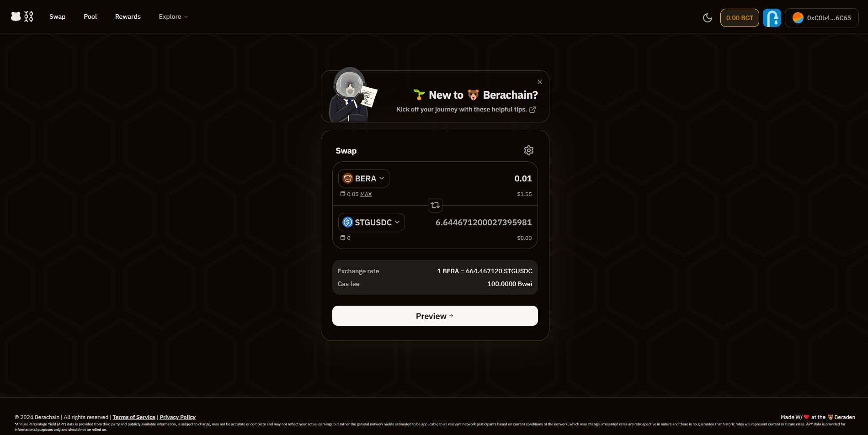This screenshot has height=435, width=868.
Task: Click the swap direction arrows icon
Action: (435, 205)
